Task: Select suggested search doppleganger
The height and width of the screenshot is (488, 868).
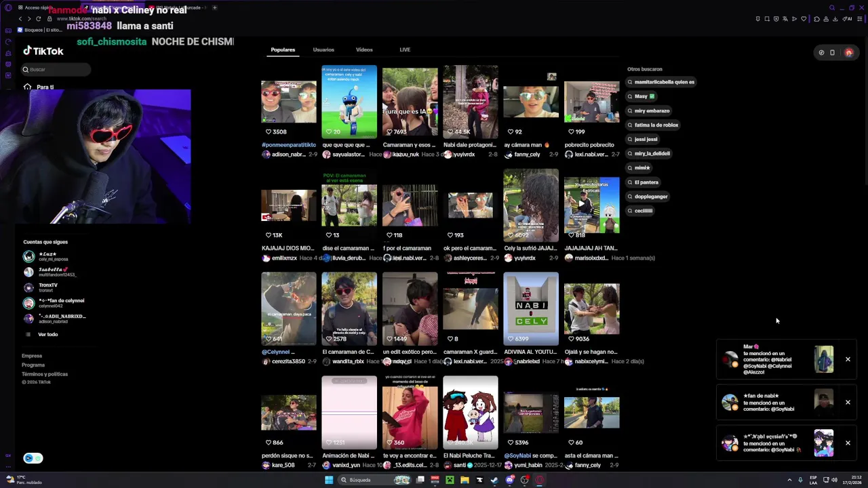Action: tap(648, 197)
